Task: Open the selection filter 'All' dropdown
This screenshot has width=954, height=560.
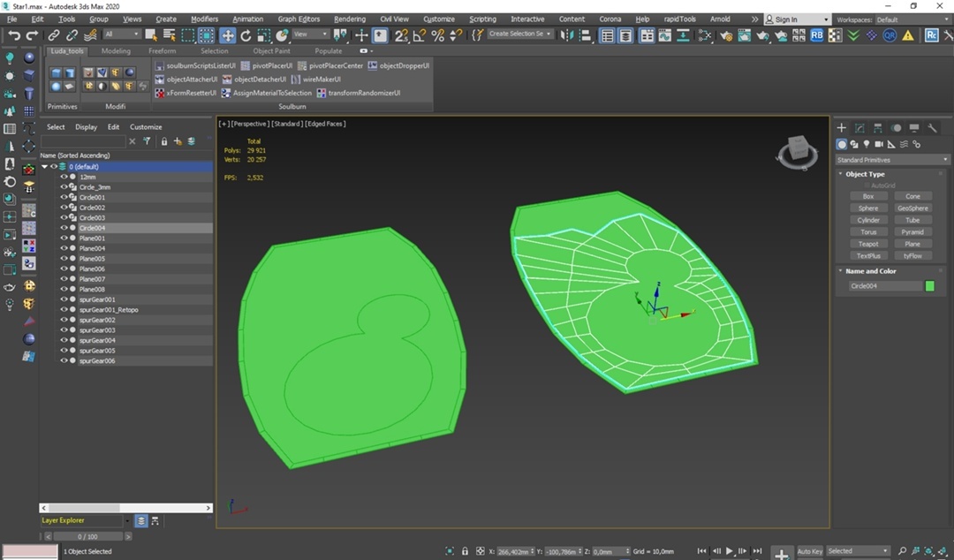Action: (122, 34)
